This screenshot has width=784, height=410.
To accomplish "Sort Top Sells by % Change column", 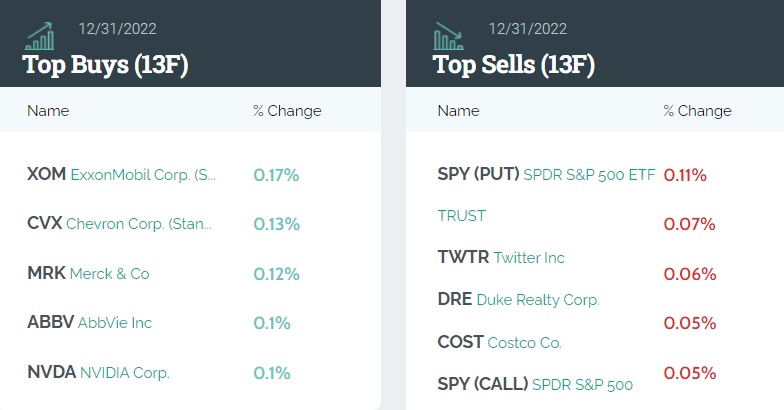I will tap(697, 111).
